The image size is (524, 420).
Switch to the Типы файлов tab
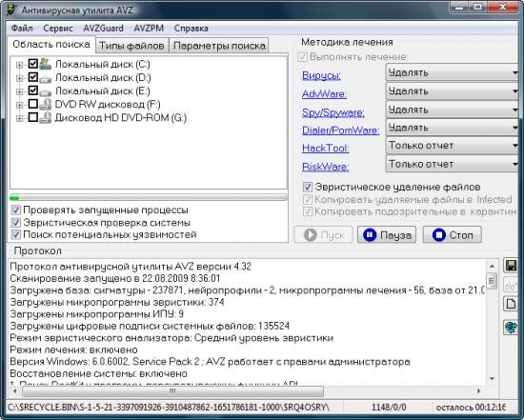(x=132, y=46)
